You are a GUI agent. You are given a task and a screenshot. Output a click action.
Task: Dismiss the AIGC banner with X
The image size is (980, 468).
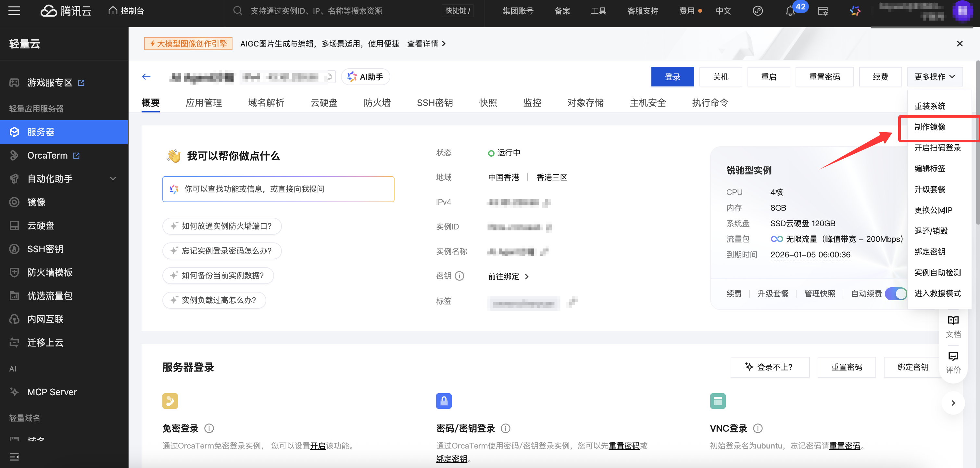click(x=960, y=44)
